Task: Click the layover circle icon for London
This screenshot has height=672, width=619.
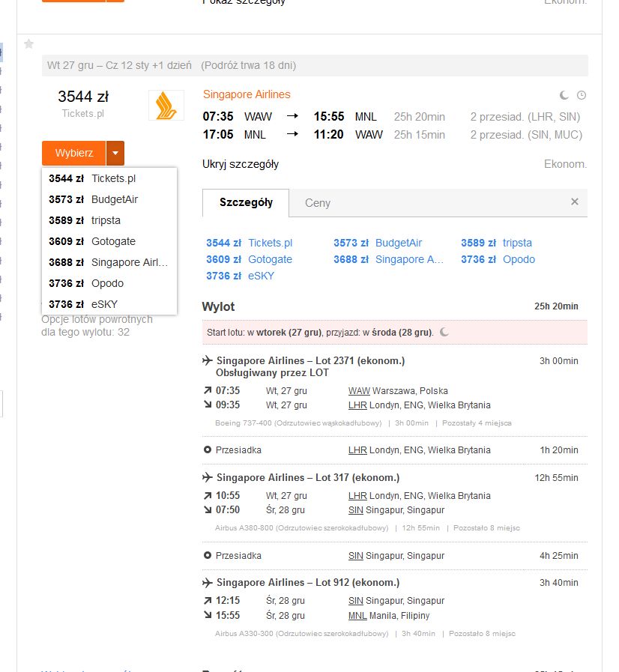Action: [208, 449]
